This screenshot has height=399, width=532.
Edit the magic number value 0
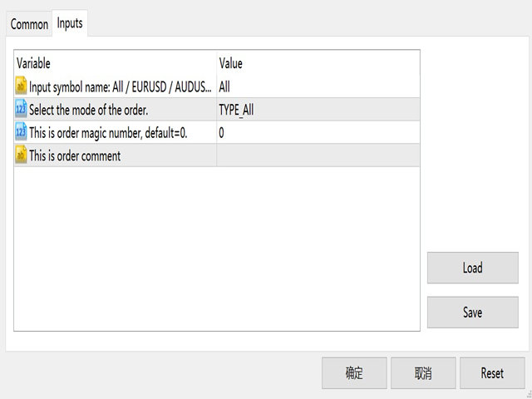tap(318, 132)
